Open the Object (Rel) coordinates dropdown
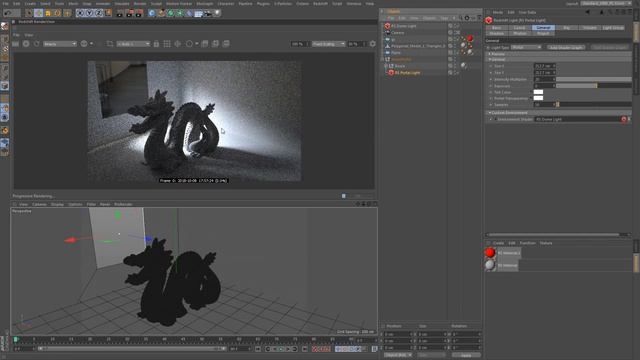The height and width of the screenshot is (360, 640). [398, 355]
